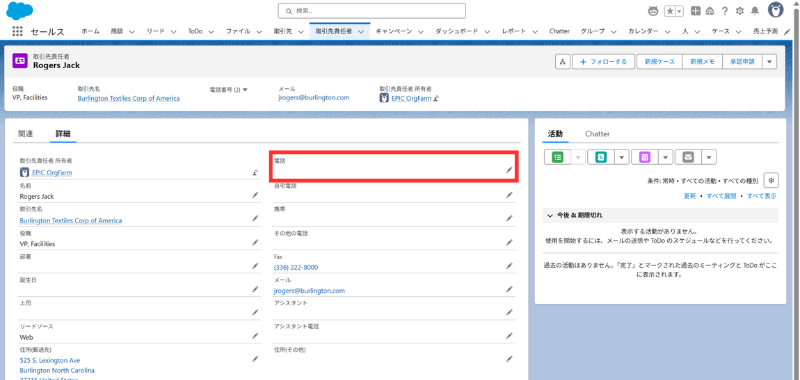Open the log a call dropdown arrow
This screenshot has width=800, height=380.
[x=621, y=157]
